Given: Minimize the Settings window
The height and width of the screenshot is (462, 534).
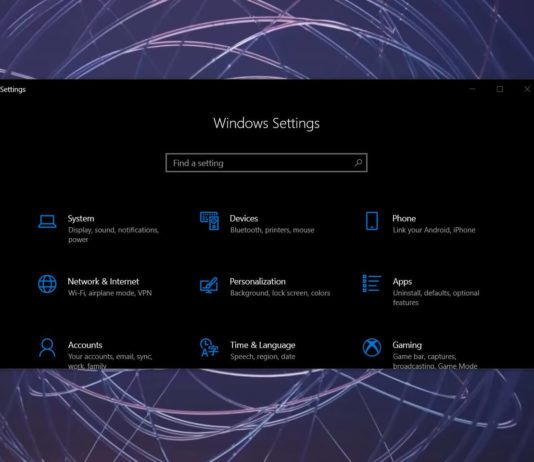Looking at the screenshot, I should click(472, 89).
